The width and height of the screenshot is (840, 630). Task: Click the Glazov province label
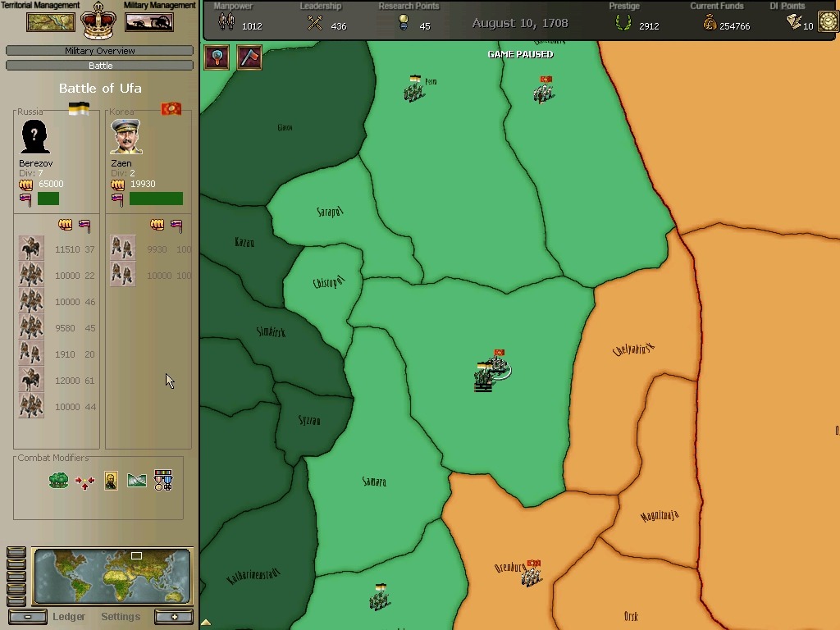[285, 127]
